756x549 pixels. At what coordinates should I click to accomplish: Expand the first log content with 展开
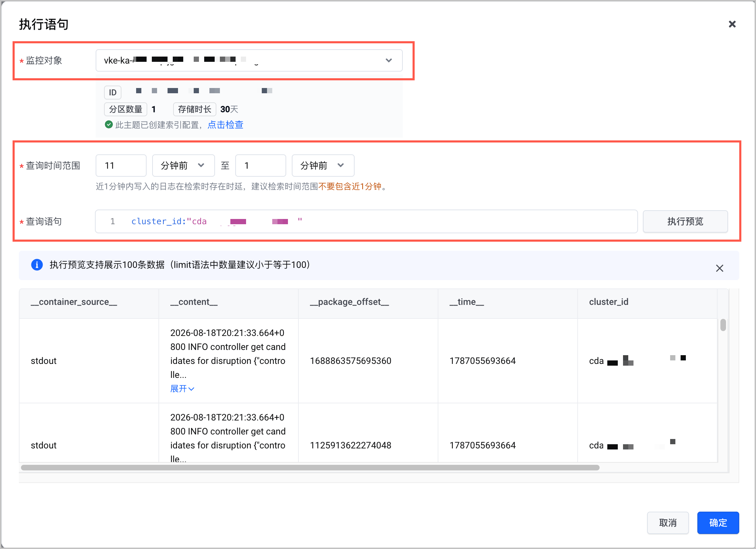(x=182, y=389)
